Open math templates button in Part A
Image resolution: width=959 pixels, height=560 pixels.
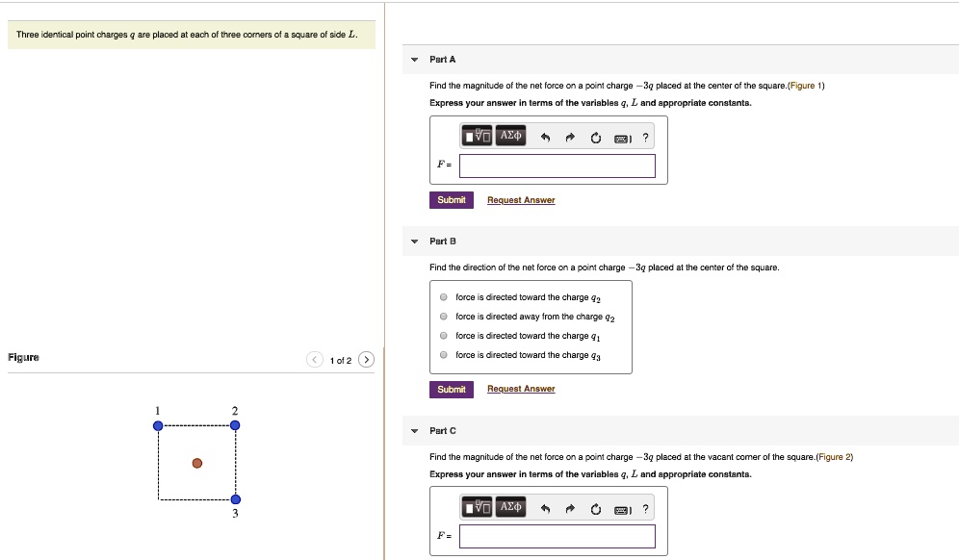(477, 137)
